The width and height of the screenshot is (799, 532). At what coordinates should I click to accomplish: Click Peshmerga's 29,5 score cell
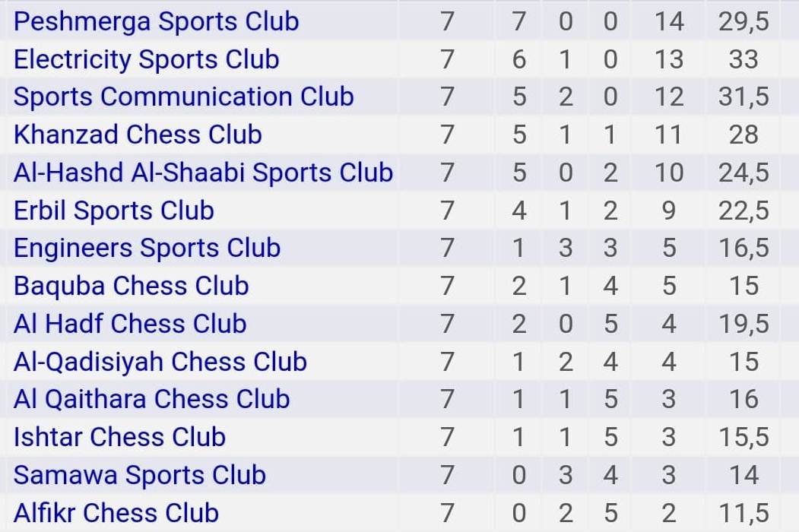pyautogui.click(x=744, y=21)
